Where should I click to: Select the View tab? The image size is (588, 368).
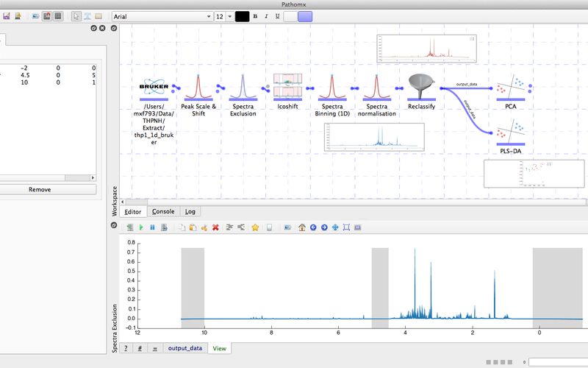(x=219, y=348)
